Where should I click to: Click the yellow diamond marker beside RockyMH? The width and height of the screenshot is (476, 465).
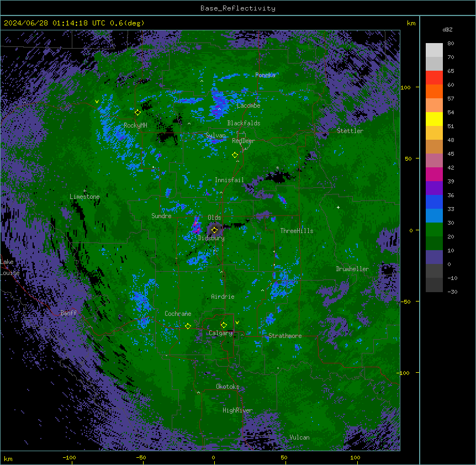(137, 113)
